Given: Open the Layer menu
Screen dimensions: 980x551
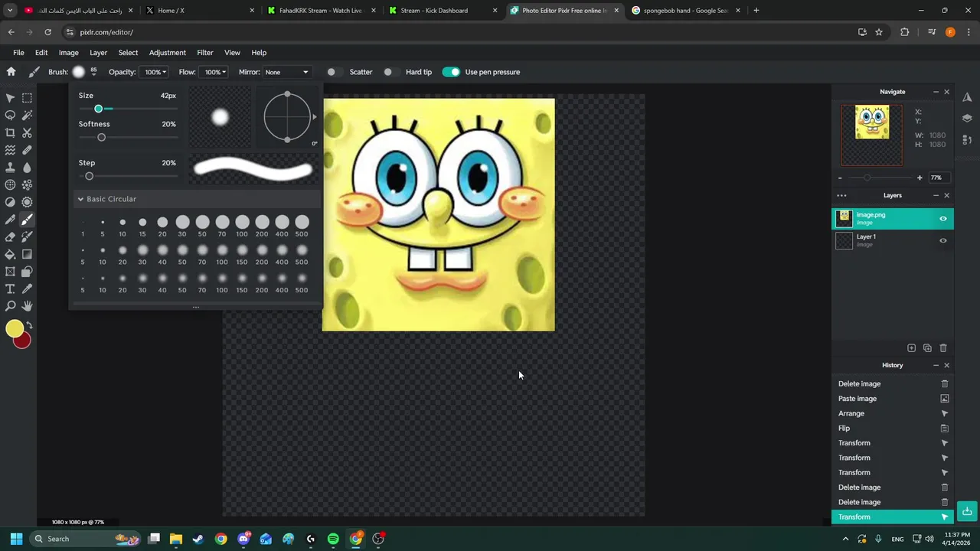Looking at the screenshot, I should [x=98, y=53].
